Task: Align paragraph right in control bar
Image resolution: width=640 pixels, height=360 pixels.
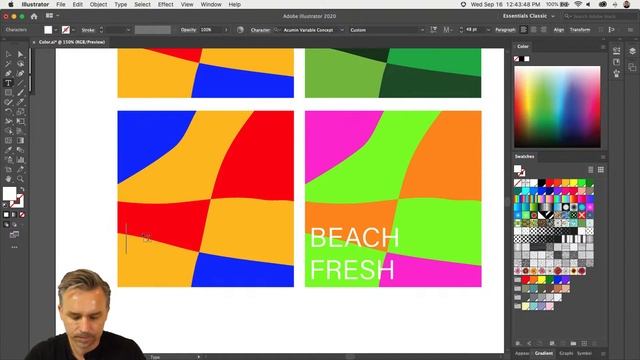Action: pos(543,30)
